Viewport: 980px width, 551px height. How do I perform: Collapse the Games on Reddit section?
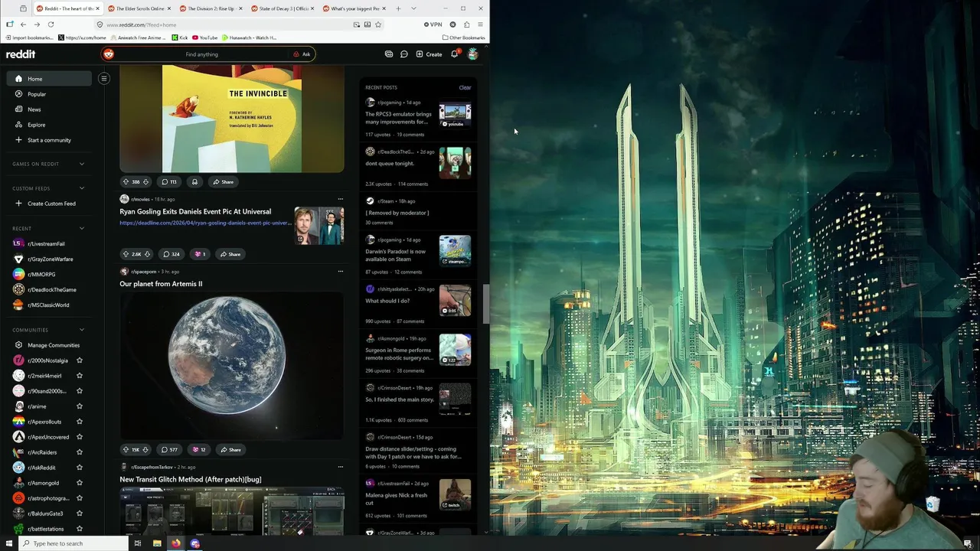[x=82, y=164]
